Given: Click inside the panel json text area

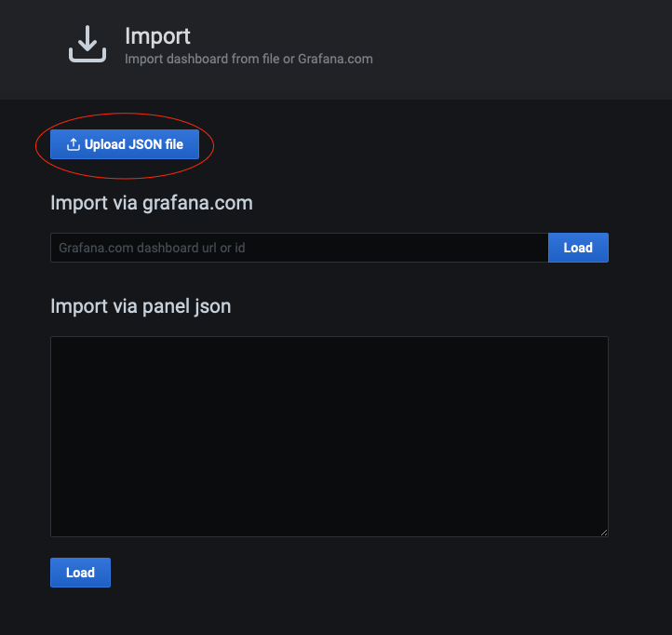Looking at the screenshot, I should [329, 436].
